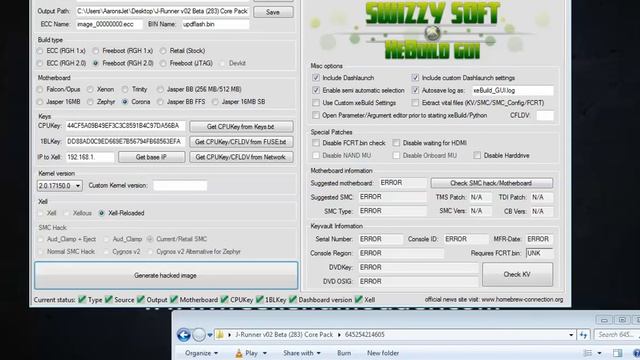Enable Disable FCRT.bin check patch
Image resolution: width=640 pixels, height=360 pixels.
pos(316,143)
